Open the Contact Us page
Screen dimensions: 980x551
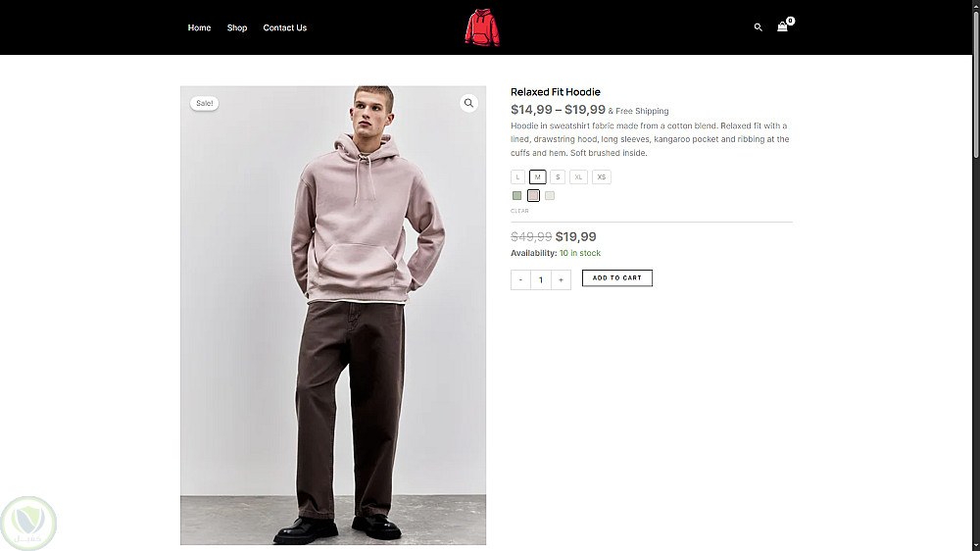[285, 27]
